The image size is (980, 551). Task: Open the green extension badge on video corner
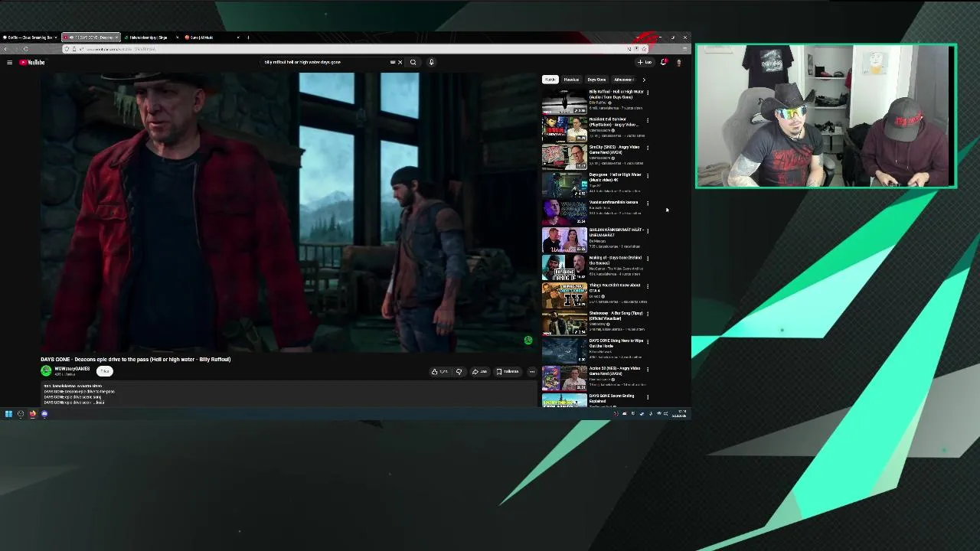point(528,341)
